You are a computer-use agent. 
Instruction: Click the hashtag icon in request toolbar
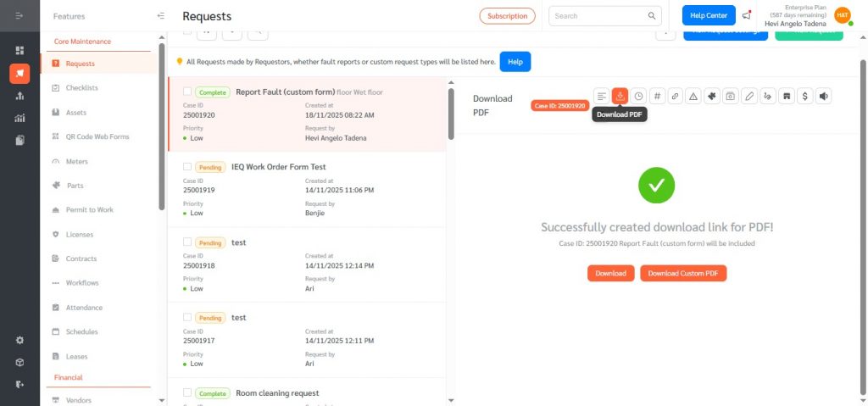[657, 97]
